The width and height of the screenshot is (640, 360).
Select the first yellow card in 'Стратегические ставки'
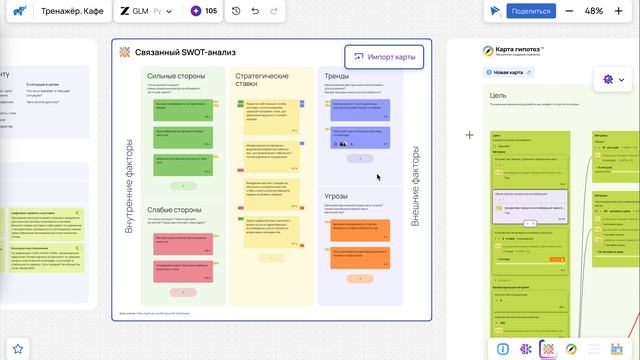[x=271, y=117]
